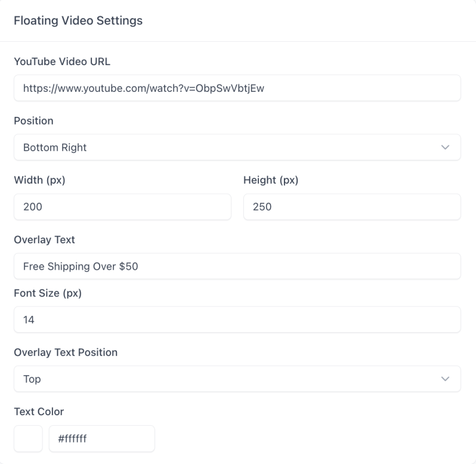This screenshot has width=476, height=464.
Task: Click the Height (px) label
Action: pos(271,180)
